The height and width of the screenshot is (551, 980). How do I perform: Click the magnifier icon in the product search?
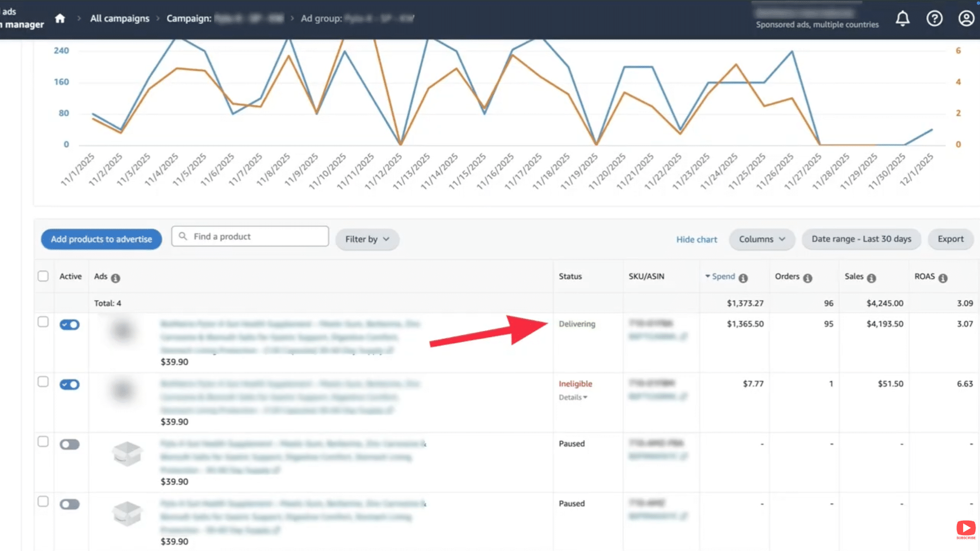(183, 236)
